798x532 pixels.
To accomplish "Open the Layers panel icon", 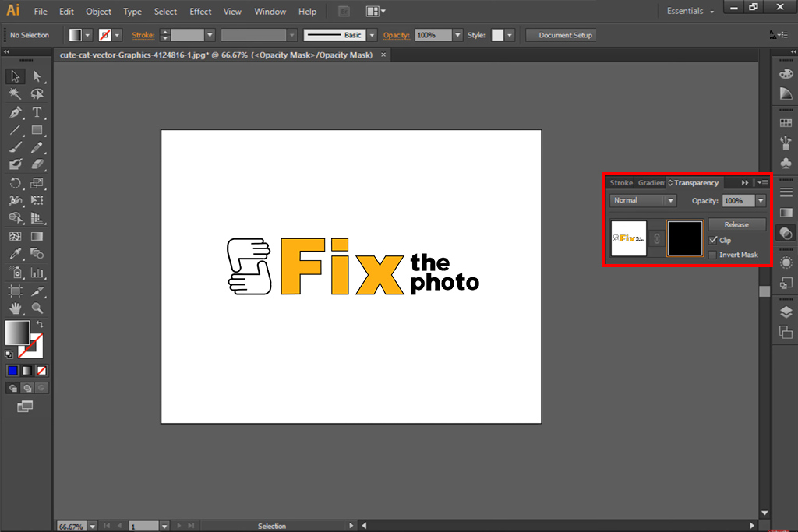I will (786, 312).
